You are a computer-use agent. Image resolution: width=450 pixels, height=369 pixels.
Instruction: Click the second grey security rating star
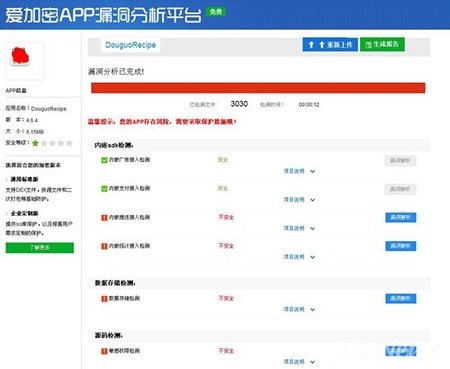click(x=44, y=143)
